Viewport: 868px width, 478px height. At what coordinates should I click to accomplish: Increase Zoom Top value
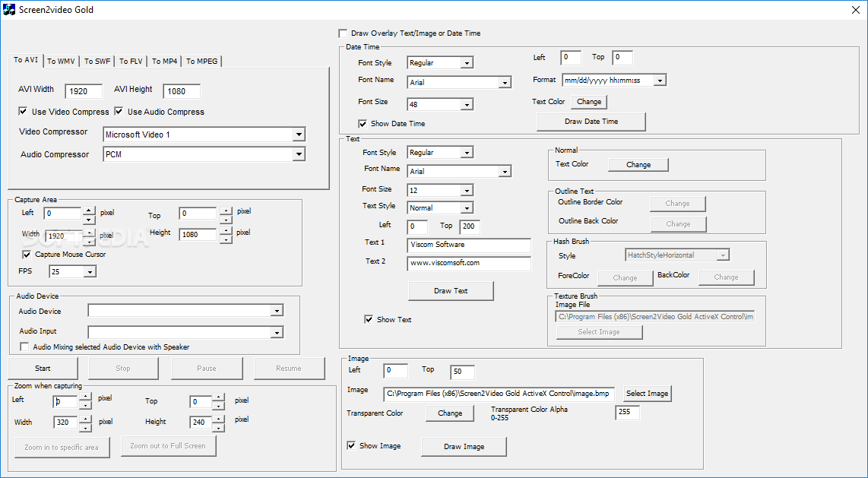tap(219, 397)
